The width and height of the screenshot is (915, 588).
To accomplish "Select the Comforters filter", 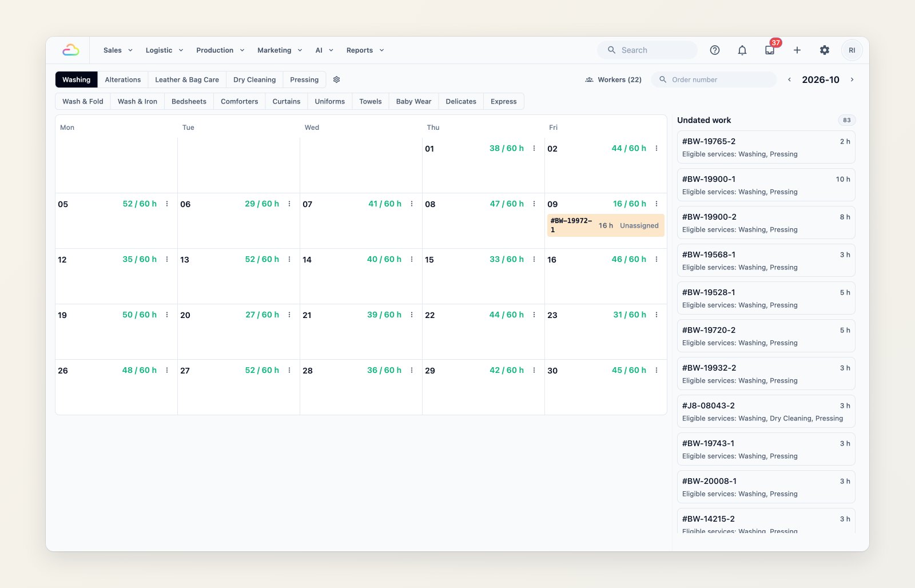I will click(x=240, y=101).
